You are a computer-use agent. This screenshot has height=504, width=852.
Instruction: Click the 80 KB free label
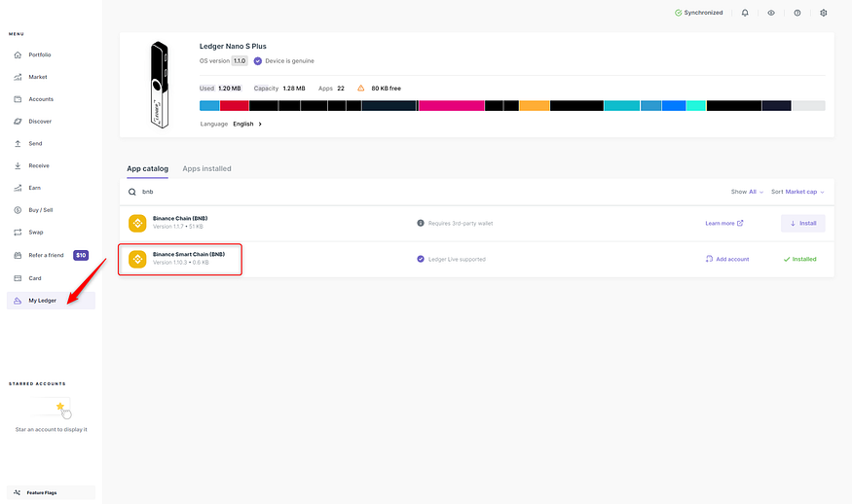tap(387, 88)
